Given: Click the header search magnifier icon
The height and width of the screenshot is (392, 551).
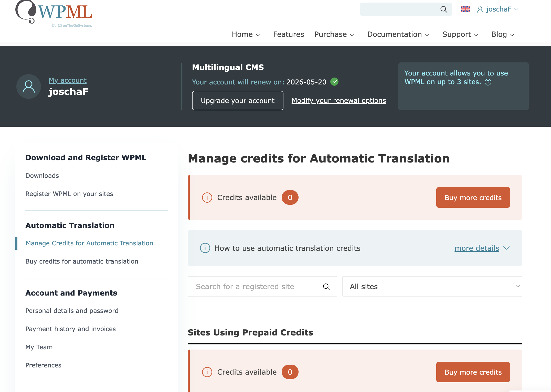Looking at the screenshot, I should tap(444, 9).
